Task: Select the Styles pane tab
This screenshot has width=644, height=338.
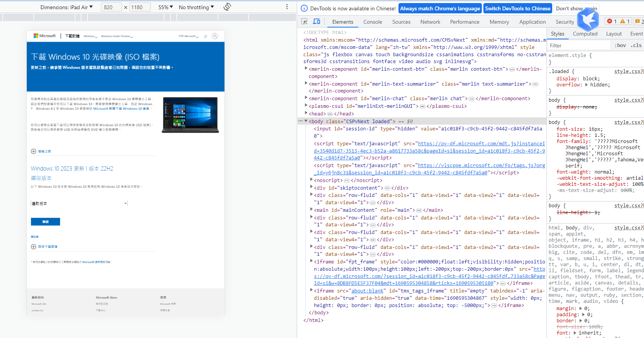Action: point(558,34)
